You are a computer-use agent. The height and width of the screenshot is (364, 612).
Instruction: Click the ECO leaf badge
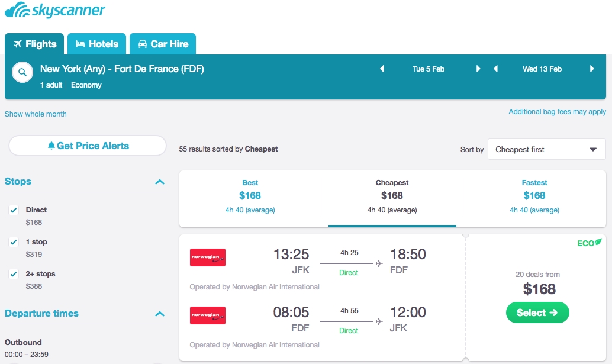[590, 243]
